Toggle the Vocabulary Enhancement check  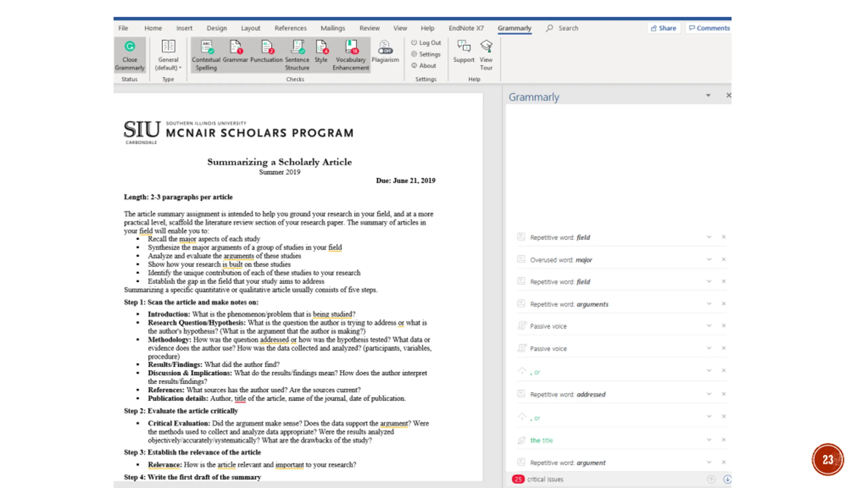351,55
